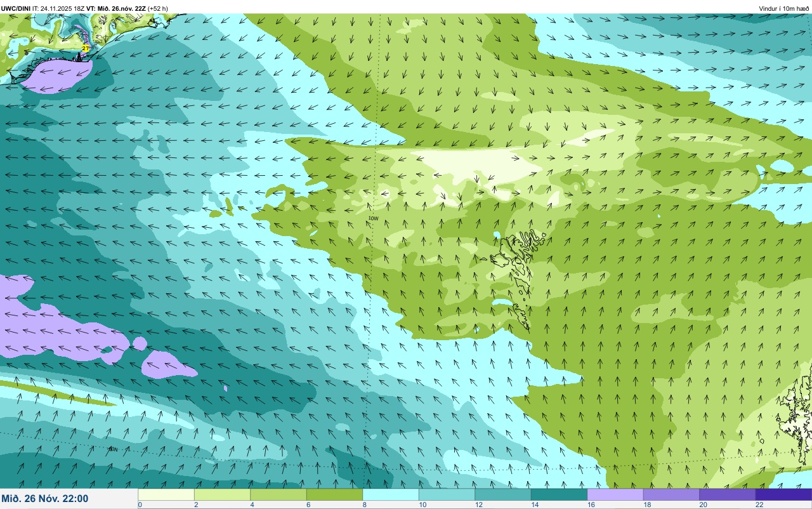Click the 'Vindur í 10m hæð' title text
The width and height of the screenshot is (812, 509).
784,8
